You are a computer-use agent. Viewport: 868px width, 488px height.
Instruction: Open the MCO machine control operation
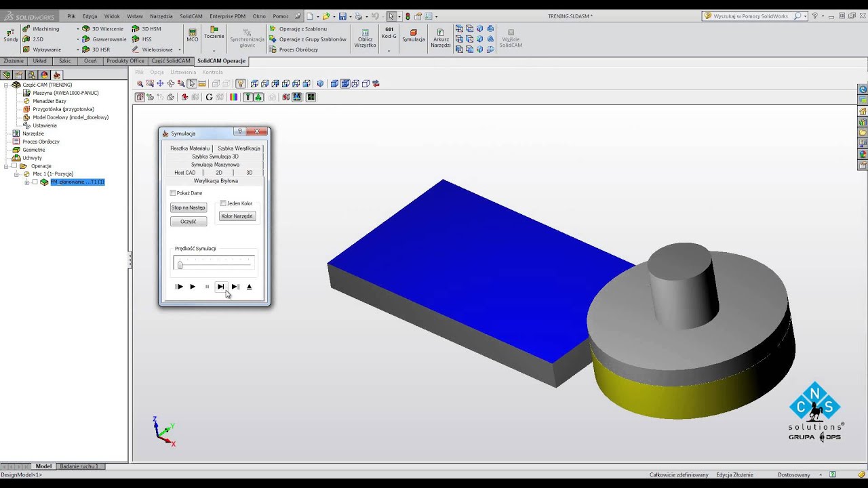193,35
